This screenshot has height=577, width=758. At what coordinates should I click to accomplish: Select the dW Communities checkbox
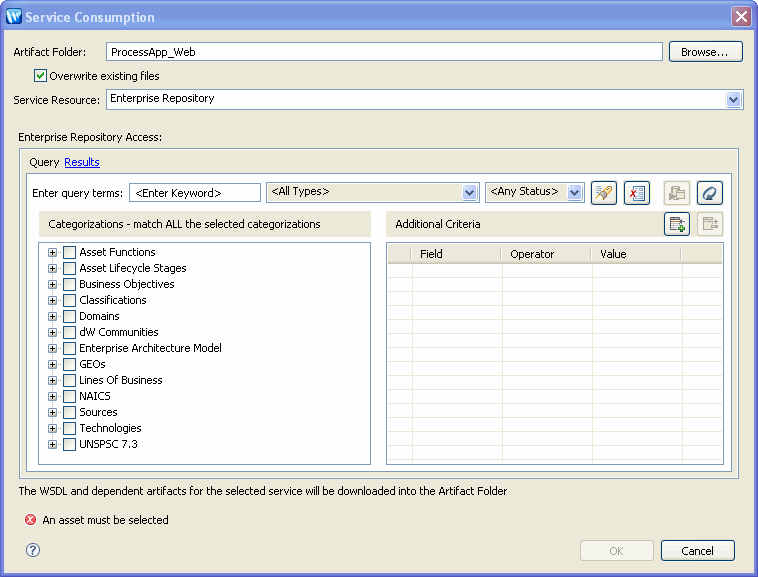pos(70,332)
